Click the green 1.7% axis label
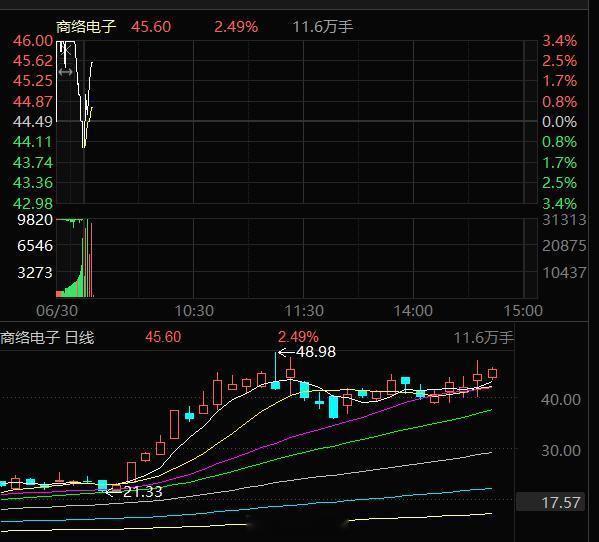The width and height of the screenshot is (599, 542). click(x=560, y=162)
